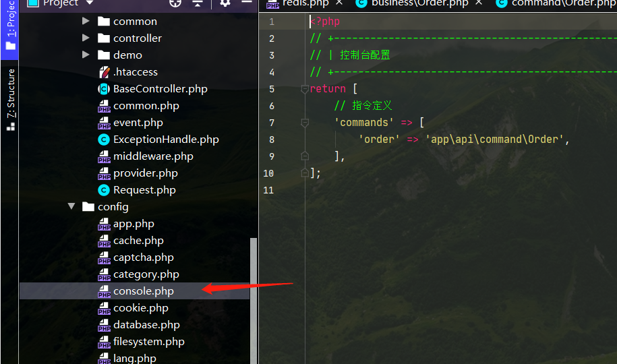This screenshot has height=364, width=617.
Task: Click the app.php PHP file icon
Action: (104, 224)
